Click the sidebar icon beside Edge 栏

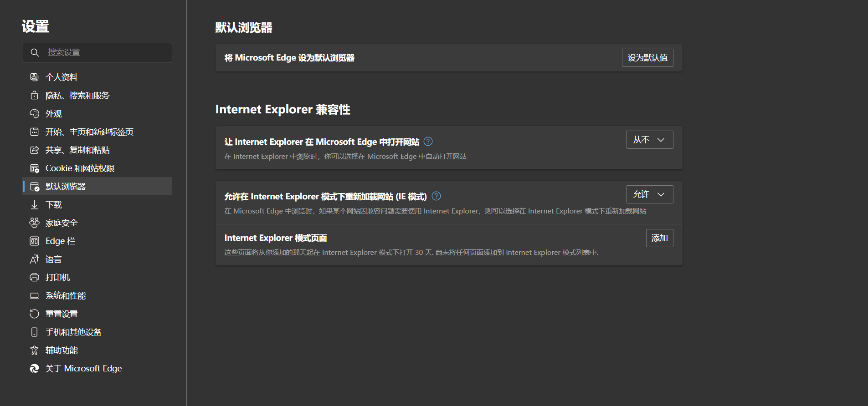tap(34, 241)
